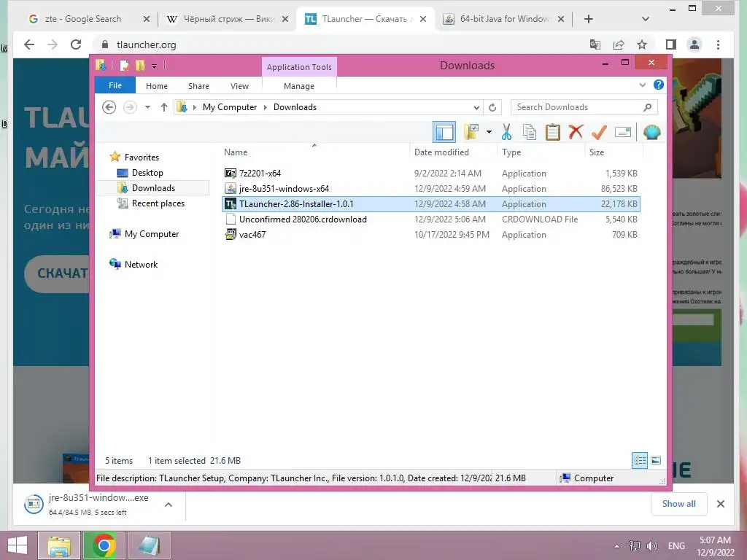
Task: Click the Search Downloads field
Action: click(584, 107)
